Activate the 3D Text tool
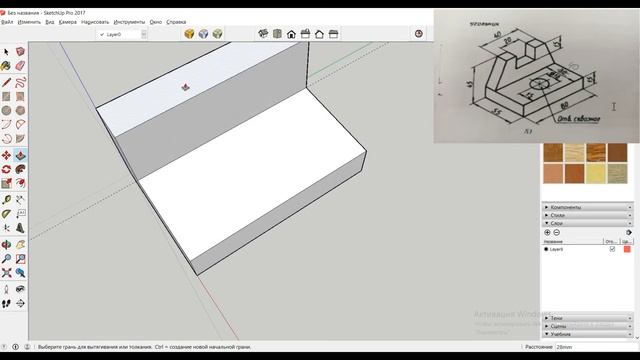 [20, 228]
